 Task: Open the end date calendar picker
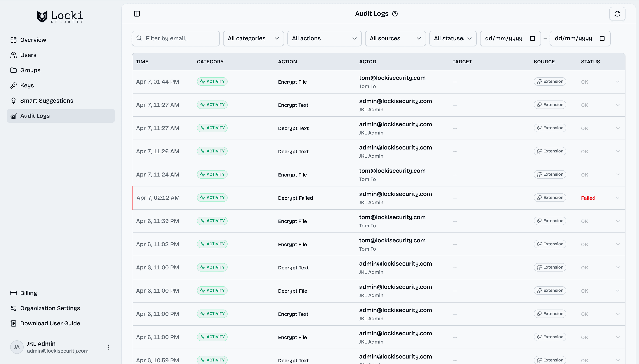602,38
